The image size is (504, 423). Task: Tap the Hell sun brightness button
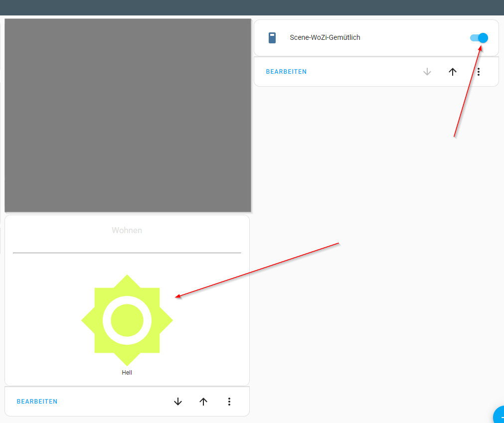(x=127, y=320)
